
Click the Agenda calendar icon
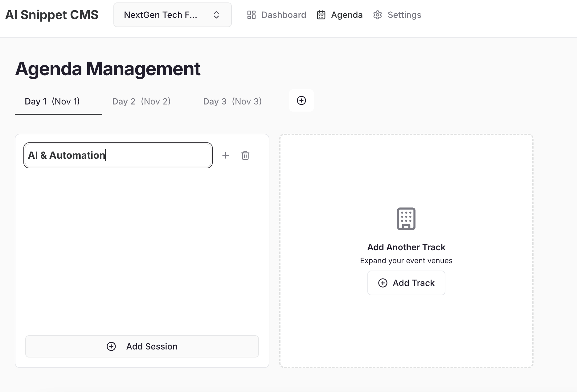coord(321,14)
